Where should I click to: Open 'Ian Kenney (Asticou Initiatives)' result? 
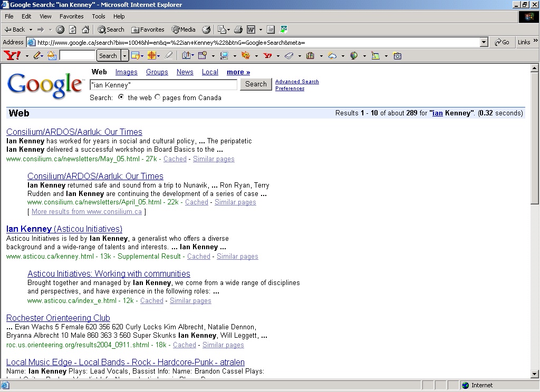pyautogui.click(x=64, y=229)
